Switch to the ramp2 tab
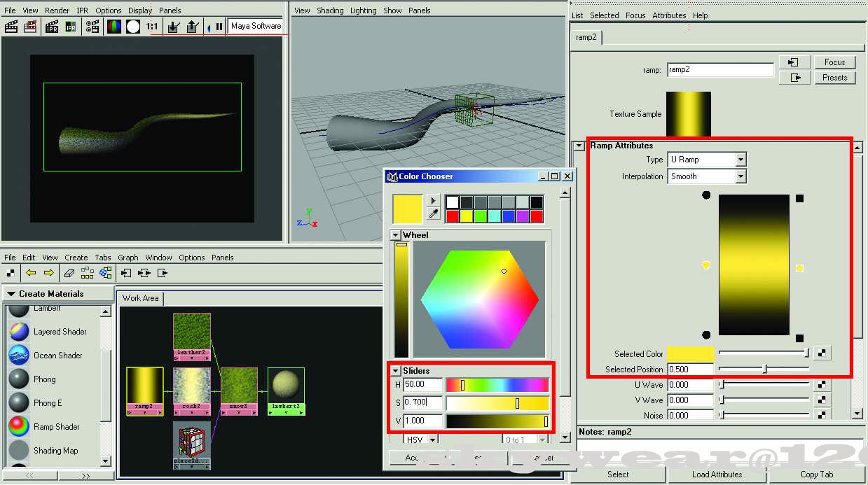 point(586,37)
